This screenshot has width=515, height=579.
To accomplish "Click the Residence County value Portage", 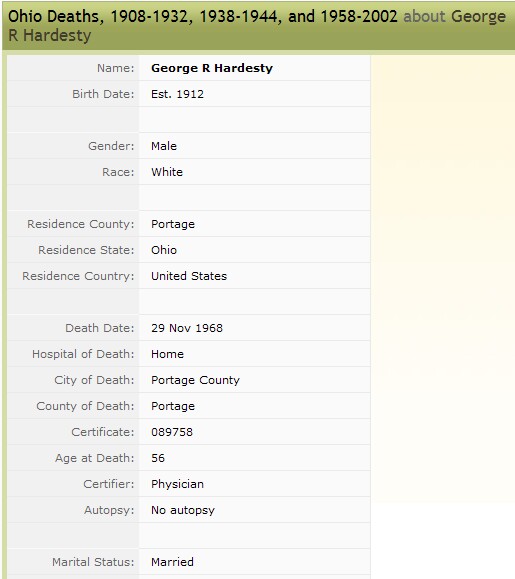I will point(173,225).
